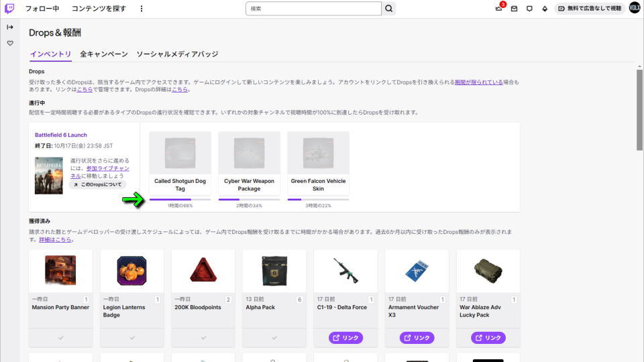
Task: Click the このDropsについて button
Action: [x=97, y=184]
